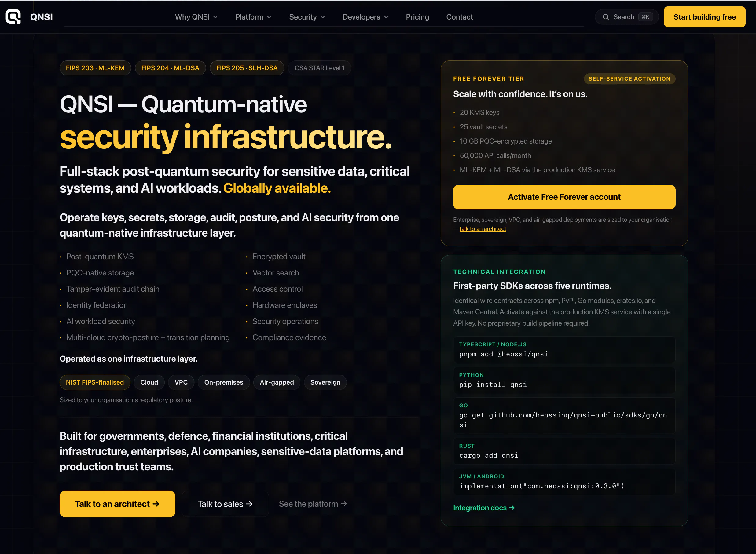The width and height of the screenshot is (756, 554).
Task: Click the NIST FIPS-finalised chip
Action: click(x=95, y=382)
